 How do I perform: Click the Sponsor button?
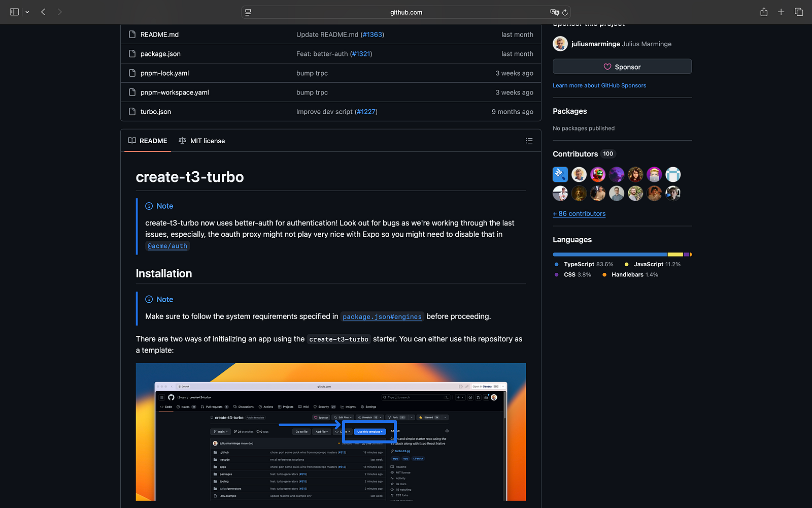(x=622, y=66)
